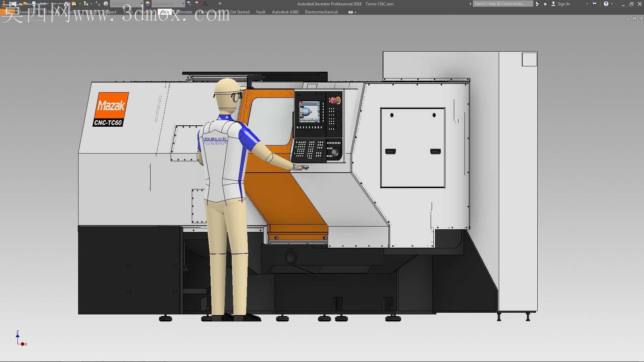
Task: Click the XZ axis triad indicator
Action: pyautogui.click(x=21, y=339)
